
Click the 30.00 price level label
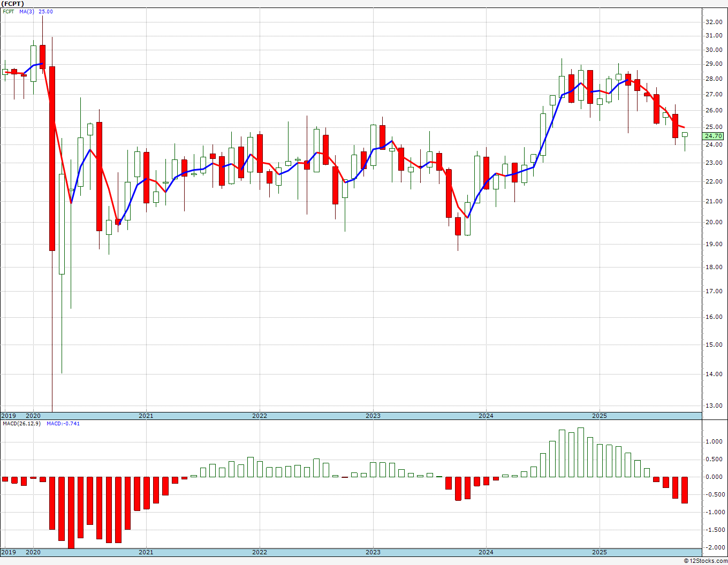tap(714, 50)
